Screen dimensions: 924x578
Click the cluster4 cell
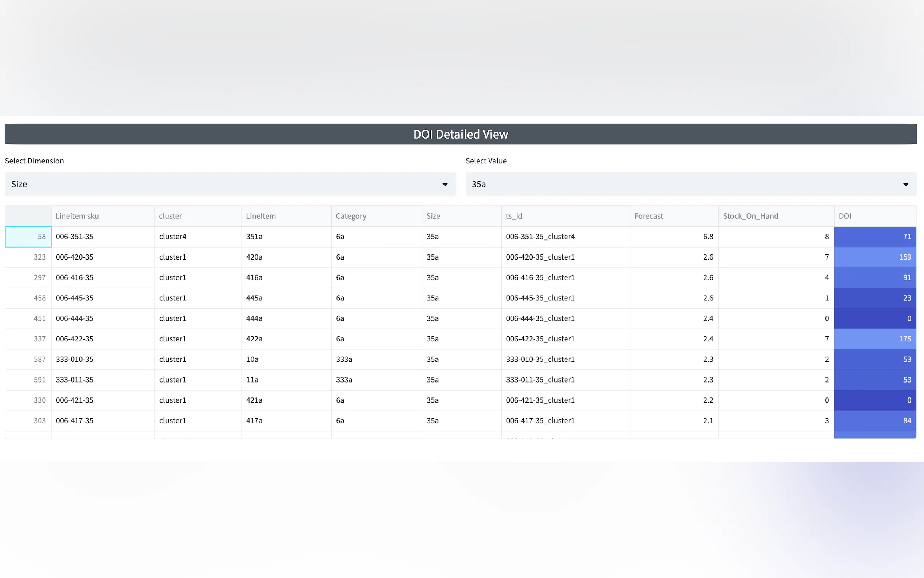click(173, 237)
